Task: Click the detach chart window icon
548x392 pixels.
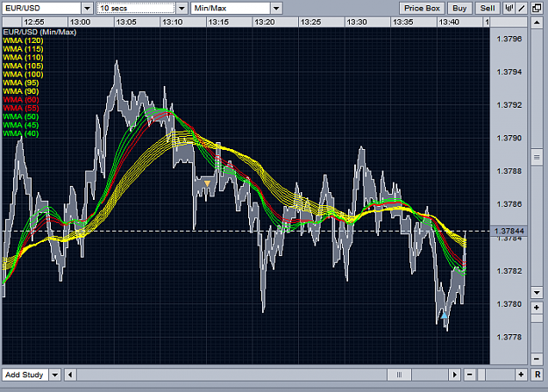Action: [537, 8]
